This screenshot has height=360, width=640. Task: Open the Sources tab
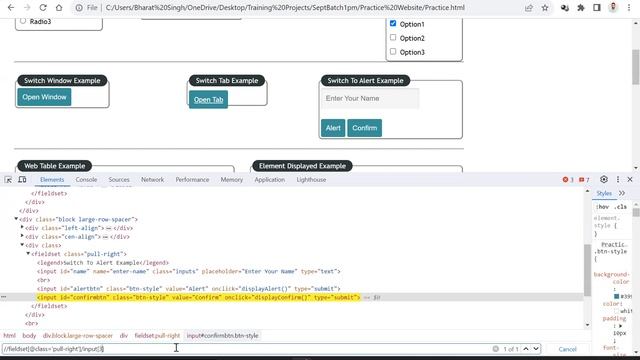119,180
